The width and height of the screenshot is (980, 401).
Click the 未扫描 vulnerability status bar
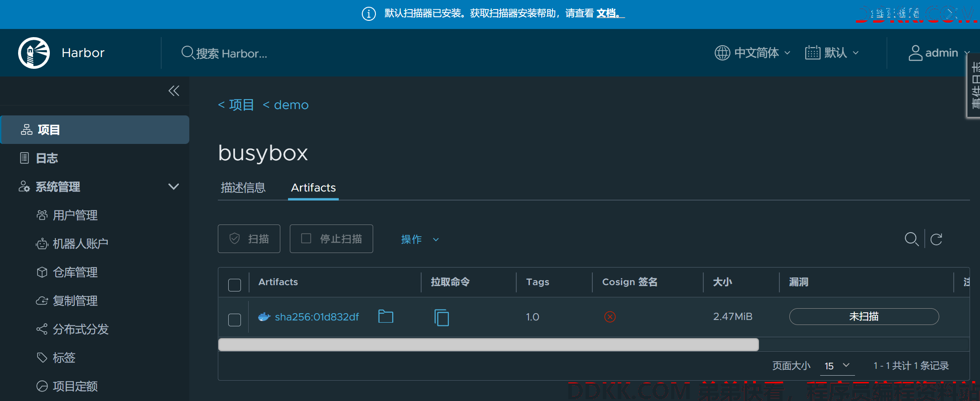(864, 316)
